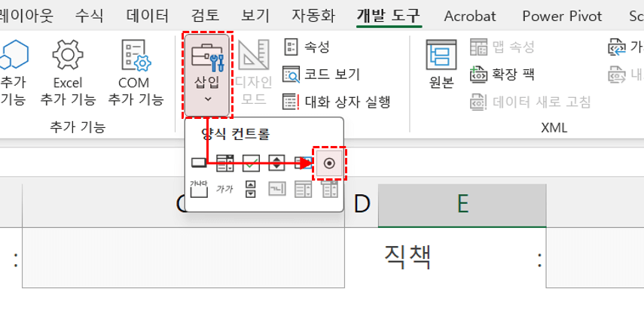Insert a Spin Button form control
The image size is (644, 313).
click(x=277, y=163)
